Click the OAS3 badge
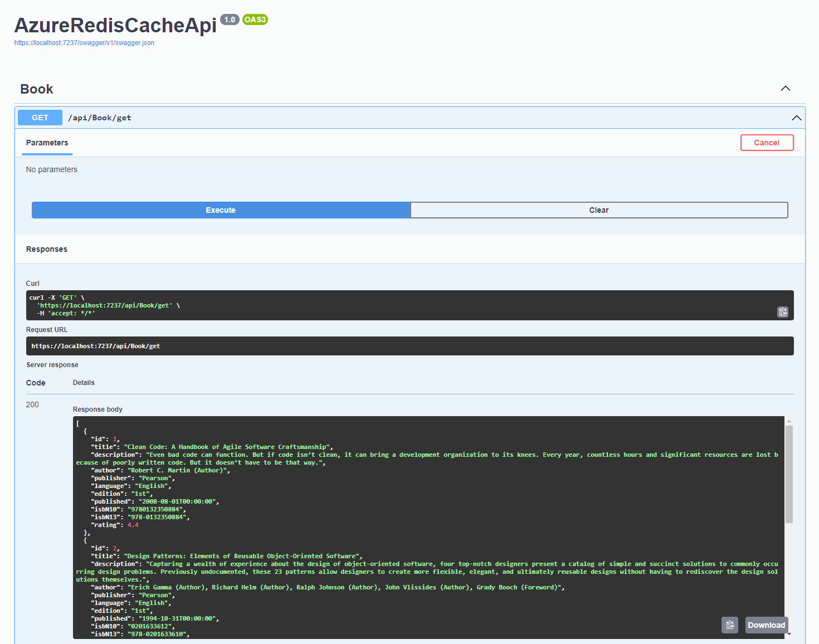 255,19
